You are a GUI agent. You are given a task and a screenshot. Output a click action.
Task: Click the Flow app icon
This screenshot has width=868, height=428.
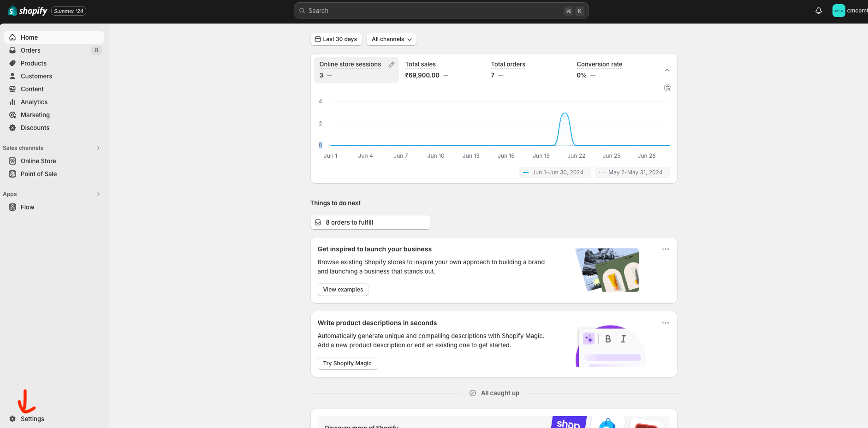pos(12,207)
